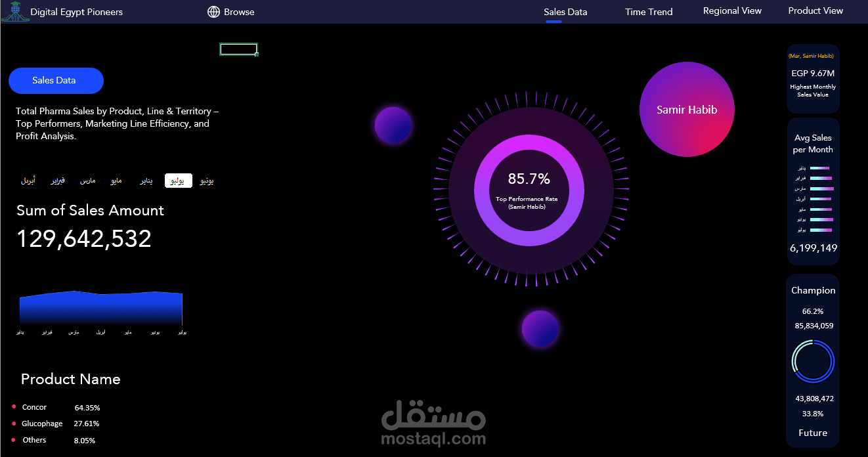
Task: Click the Digital Egypt Pioneers logo icon
Action: click(x=15, y=11)
